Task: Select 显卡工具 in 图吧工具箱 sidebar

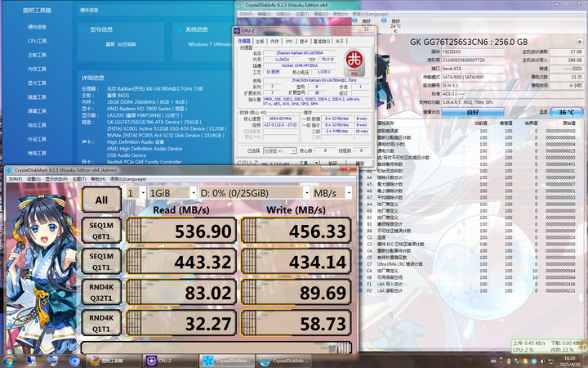Action: (x=37, y=83)
